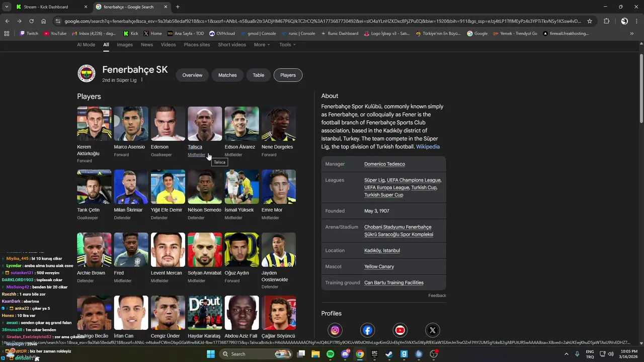Open Domenico Tedesco manager link

tap(384, 164)
